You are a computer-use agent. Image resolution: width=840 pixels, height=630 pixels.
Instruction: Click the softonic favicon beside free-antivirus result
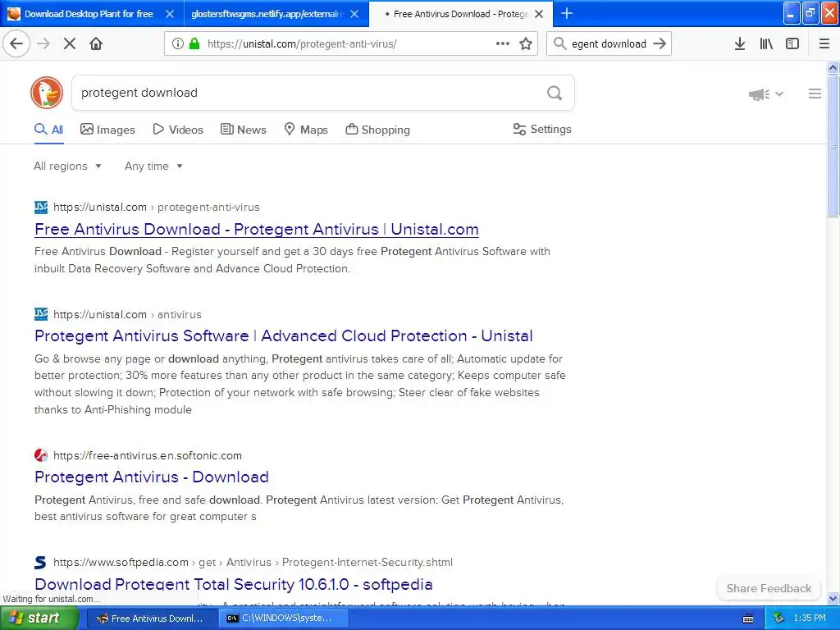(41, 455)
